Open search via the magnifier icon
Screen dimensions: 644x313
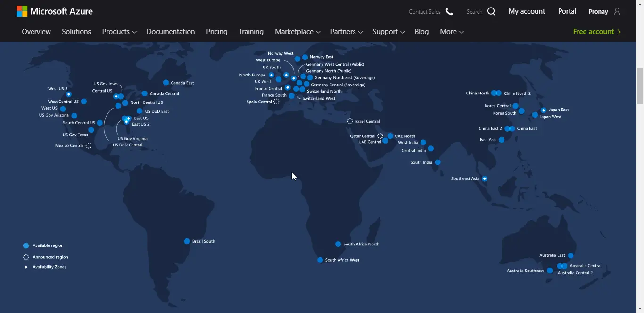(491, 11)
